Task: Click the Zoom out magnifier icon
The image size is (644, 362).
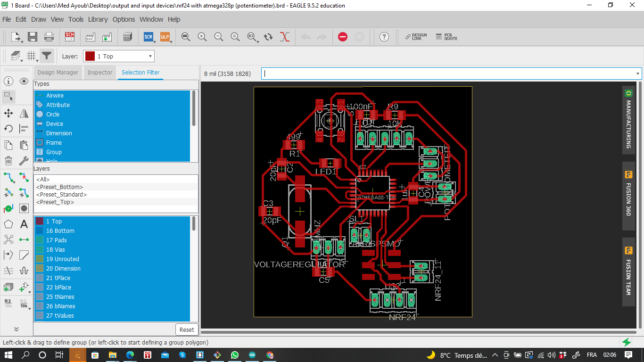Action: (x=219, y=37)
